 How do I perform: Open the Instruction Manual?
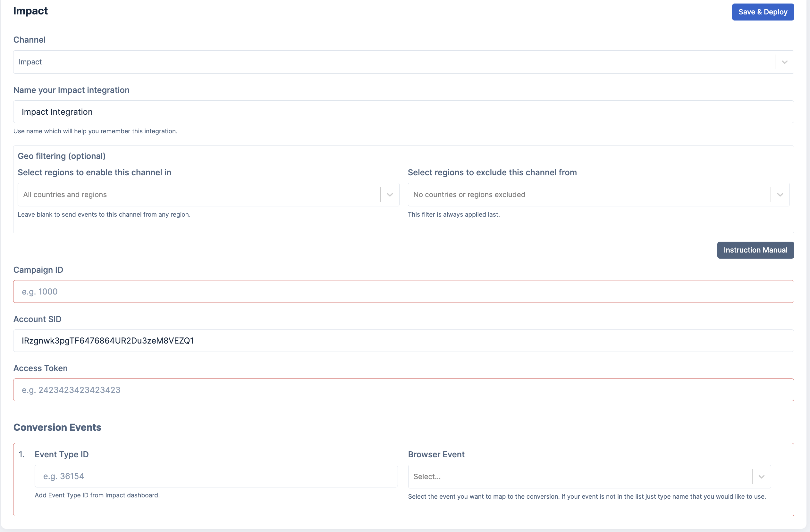point(755,250)
